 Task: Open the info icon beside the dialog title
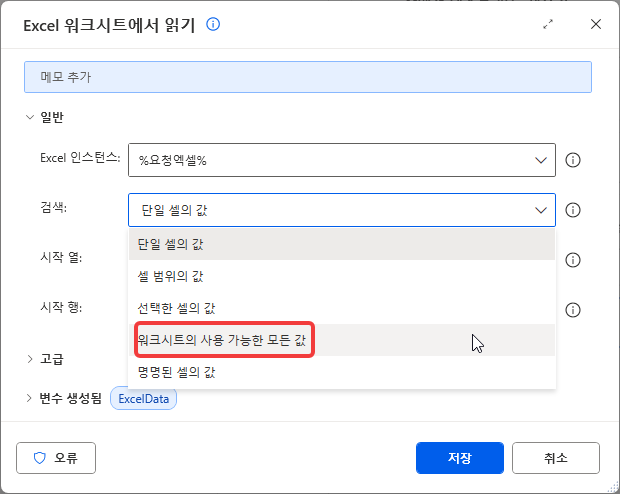click(213, 25)
